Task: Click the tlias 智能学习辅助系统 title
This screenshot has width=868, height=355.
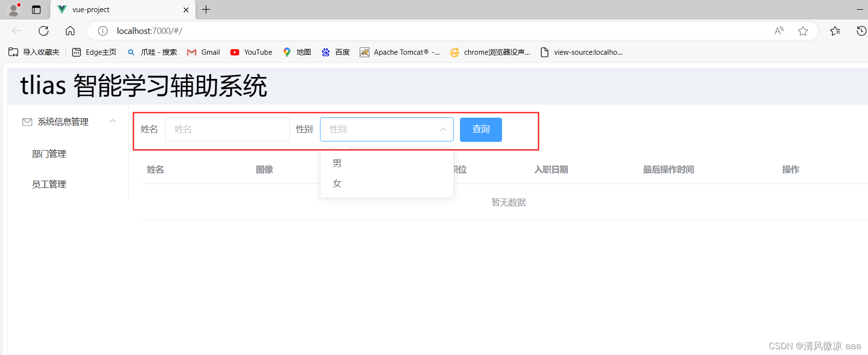Action: click(144, 86)
